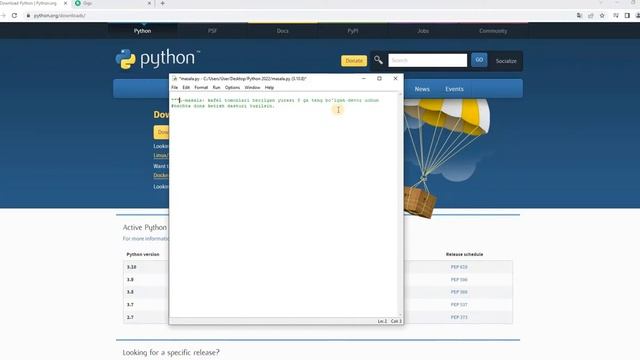This screenshot has height=360, width=640.
Task: Close the masala.py IDLE window
Action: 395,78
